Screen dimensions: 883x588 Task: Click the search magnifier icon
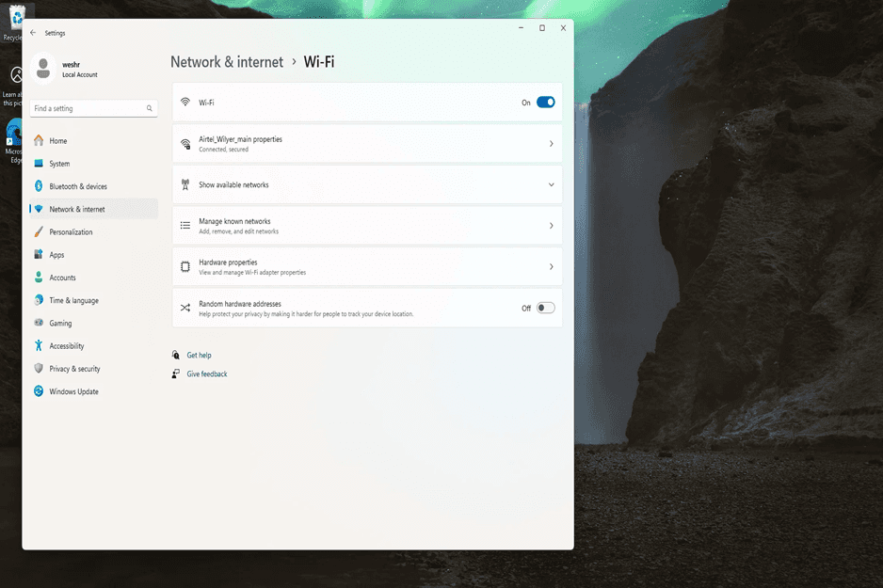pyautogui.click(x=150, y=108)
